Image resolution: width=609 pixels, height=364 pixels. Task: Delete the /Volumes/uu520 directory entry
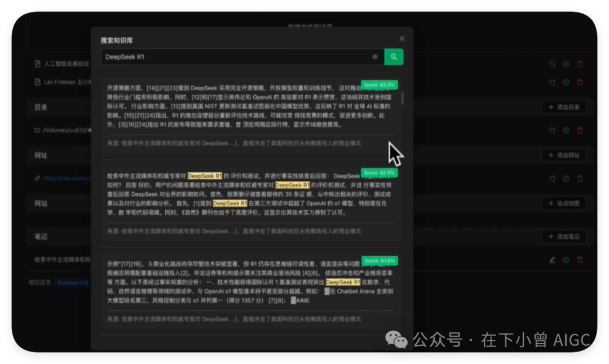pos(580,130)
